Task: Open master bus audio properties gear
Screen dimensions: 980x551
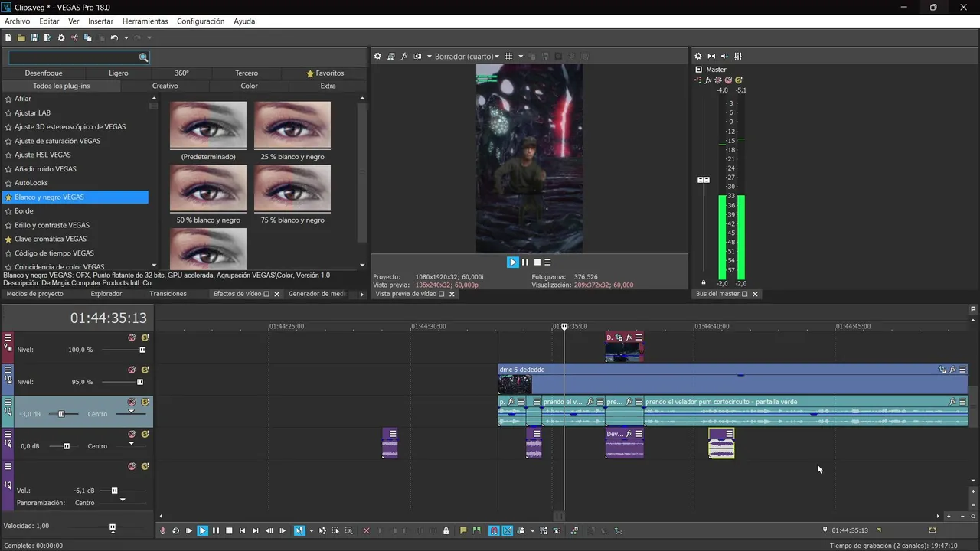Action: pyautogui.click(x=698, y=57)
